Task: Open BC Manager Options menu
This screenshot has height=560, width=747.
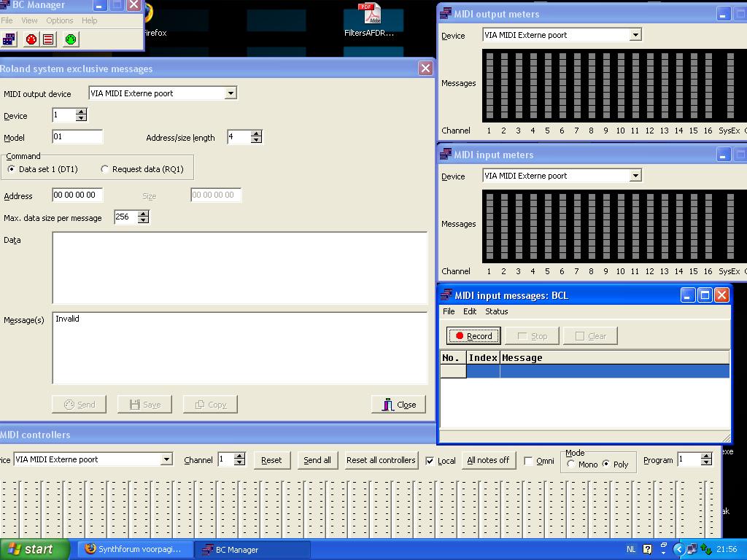Action: (x=60, y=20)
